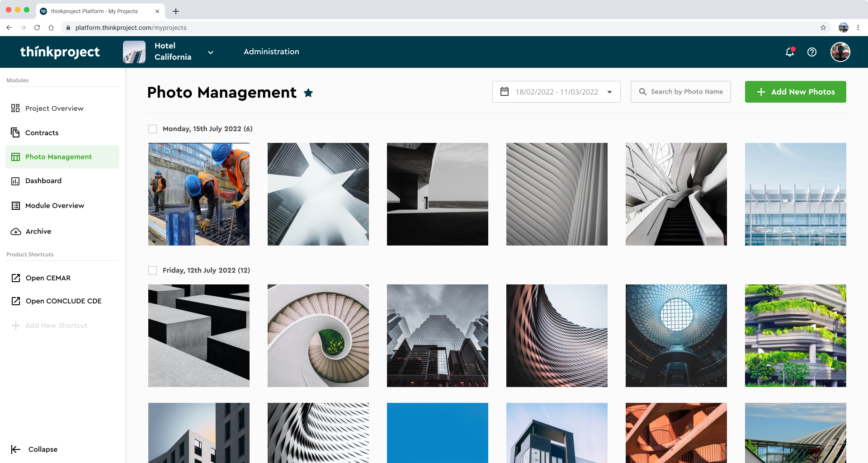Click the help question mark icon

(812, 52)
